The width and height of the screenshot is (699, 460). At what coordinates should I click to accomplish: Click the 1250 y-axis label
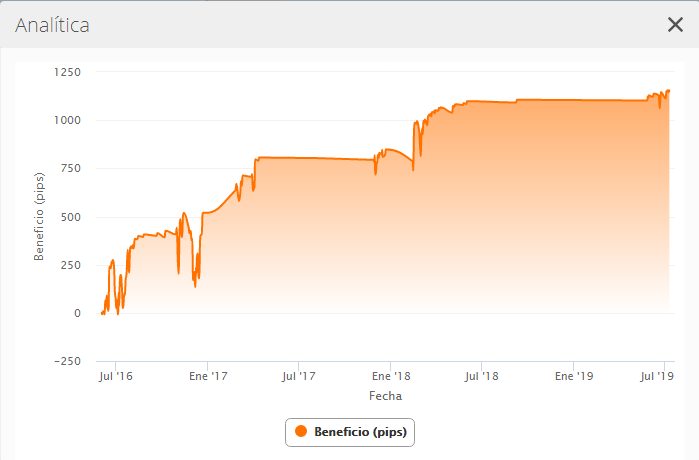tap(67, 72)
